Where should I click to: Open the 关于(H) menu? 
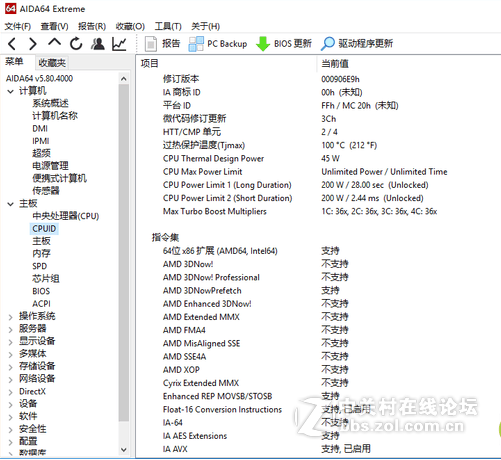[x=205, y=26]
